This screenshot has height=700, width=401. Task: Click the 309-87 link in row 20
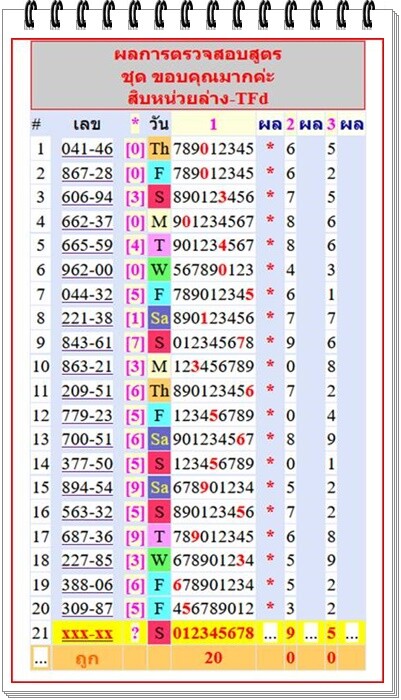(x=87, y=608)
